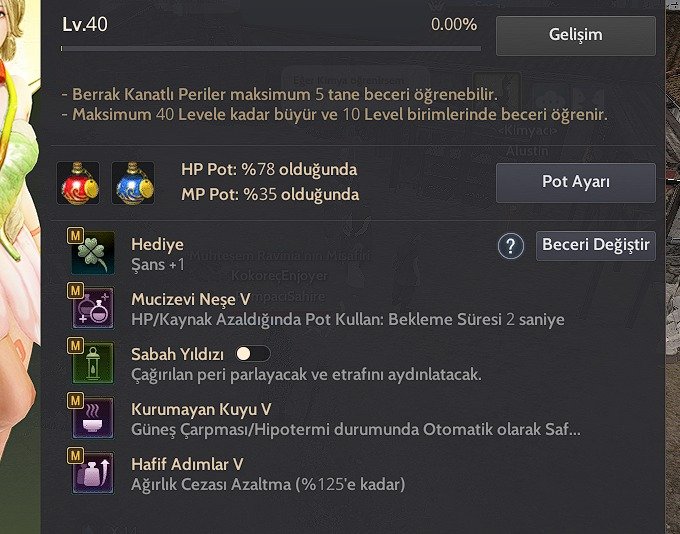Click the Hafif Adımlar V skill name
680x534 pixels.
click(187, 464)
